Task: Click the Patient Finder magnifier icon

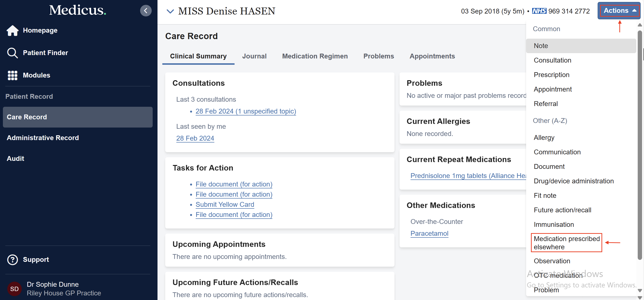Action: pos(12,53)
